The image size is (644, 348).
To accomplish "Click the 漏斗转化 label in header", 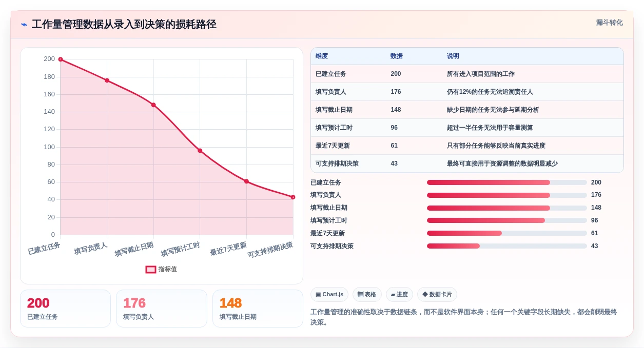I will (x=609, y=23).
